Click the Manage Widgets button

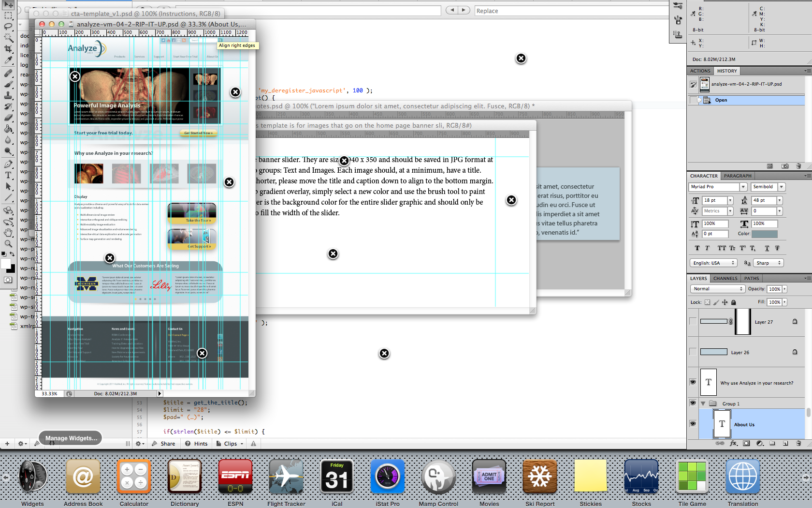pos(71,438)
